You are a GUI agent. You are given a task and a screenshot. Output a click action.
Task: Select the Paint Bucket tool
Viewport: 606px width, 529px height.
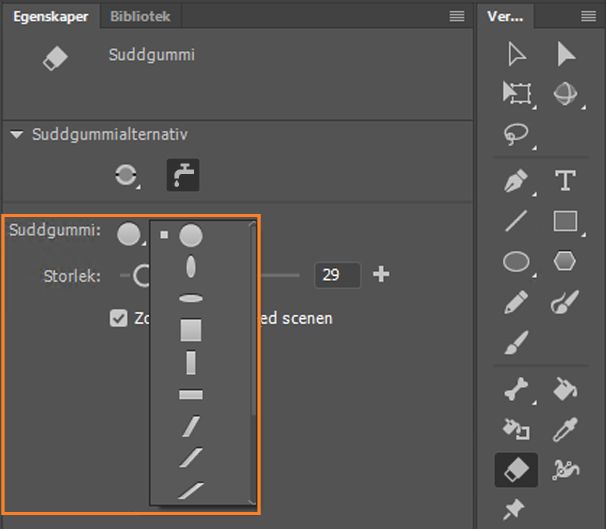565,389
